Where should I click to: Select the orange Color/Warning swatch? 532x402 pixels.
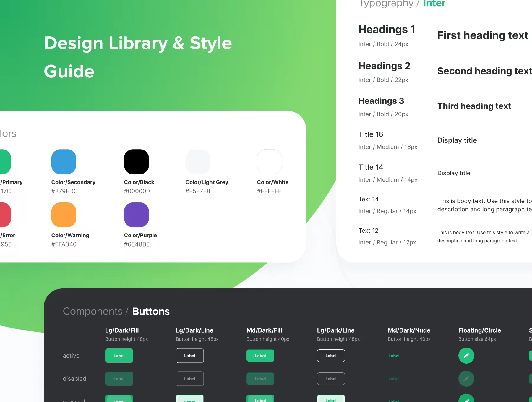64,215
